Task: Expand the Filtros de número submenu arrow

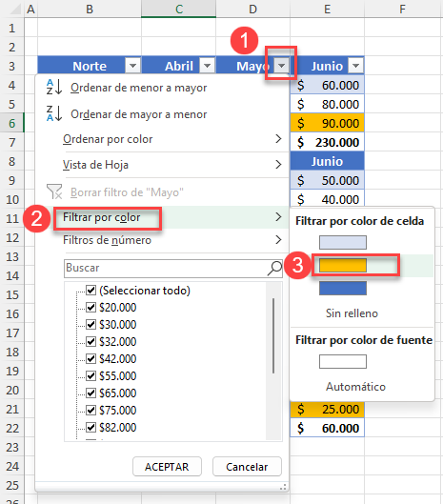Action: coord(278,240)
